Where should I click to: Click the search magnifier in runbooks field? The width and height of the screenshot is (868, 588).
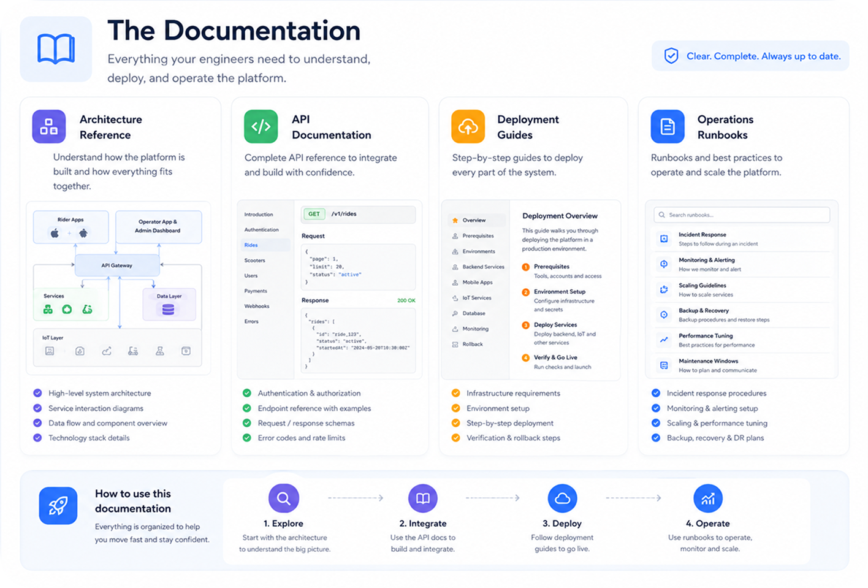point(661,215)
